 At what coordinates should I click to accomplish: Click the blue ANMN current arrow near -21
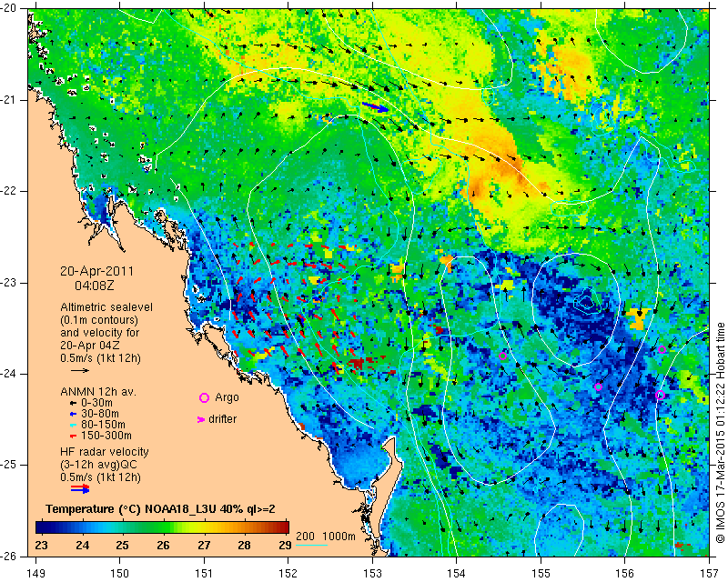click(x=375, y=107)
